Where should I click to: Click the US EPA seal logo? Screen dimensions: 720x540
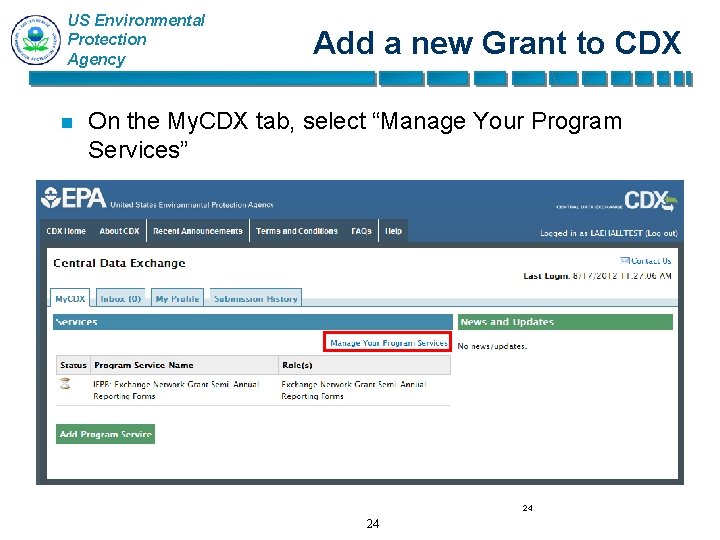click(36, 39)
